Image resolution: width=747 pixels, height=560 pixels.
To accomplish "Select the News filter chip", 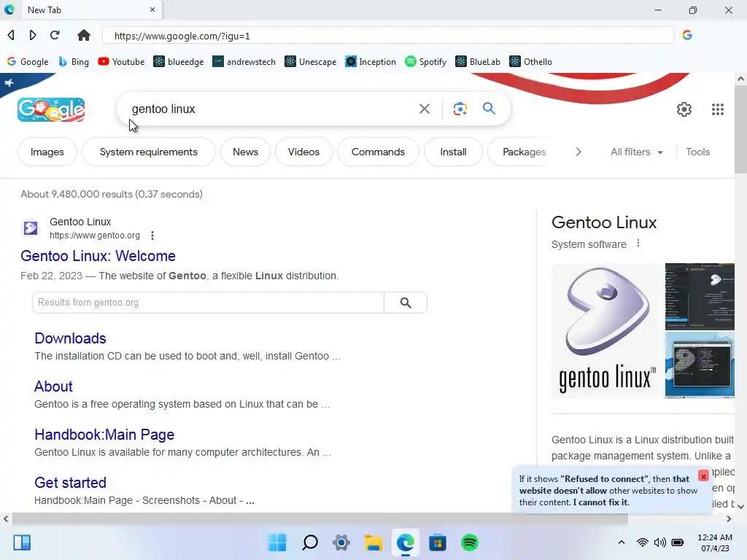I will point(245,152).
